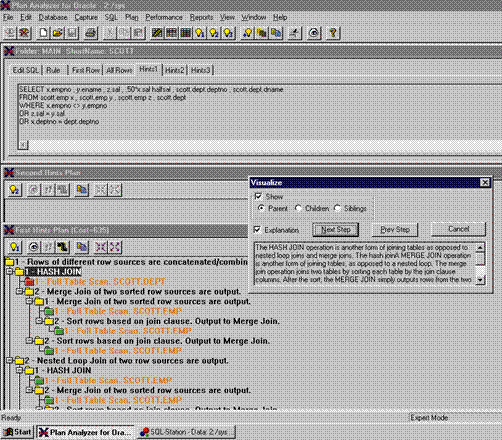Toggle the Show checkbox in Visualize dialog
The height and width of the screenshot is (440, 502).
click(258, 196)
